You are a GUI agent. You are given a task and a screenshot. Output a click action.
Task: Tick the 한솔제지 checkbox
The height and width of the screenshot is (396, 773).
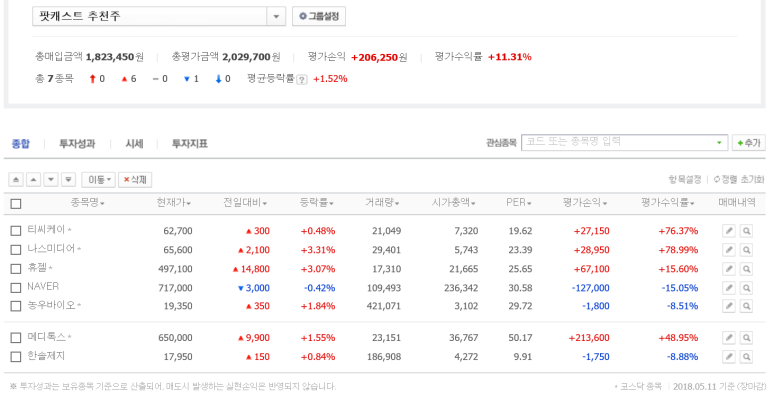point(16,357)
